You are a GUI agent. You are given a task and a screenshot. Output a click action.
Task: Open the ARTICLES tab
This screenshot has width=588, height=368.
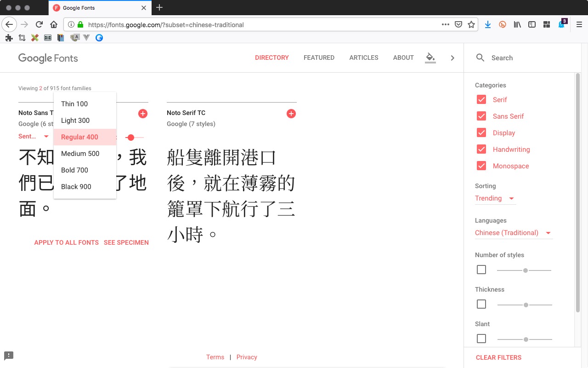click(364, 58)
